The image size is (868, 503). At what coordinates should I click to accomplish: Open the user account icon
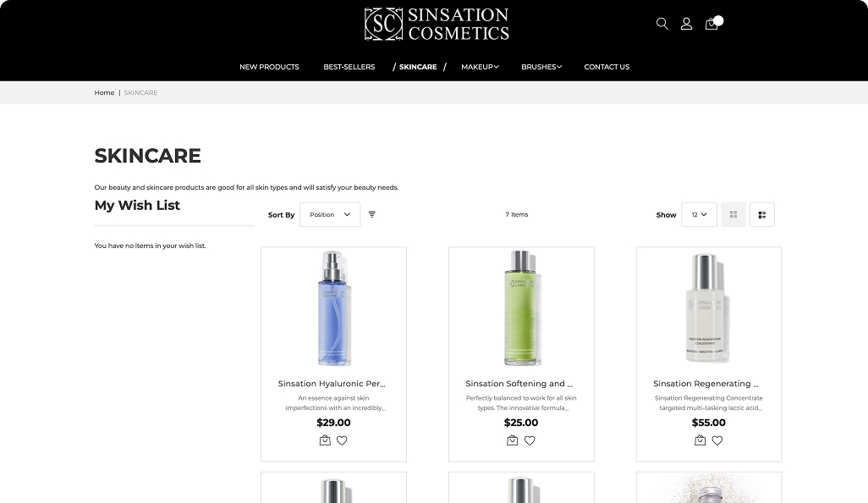click(x=686, y=23)
